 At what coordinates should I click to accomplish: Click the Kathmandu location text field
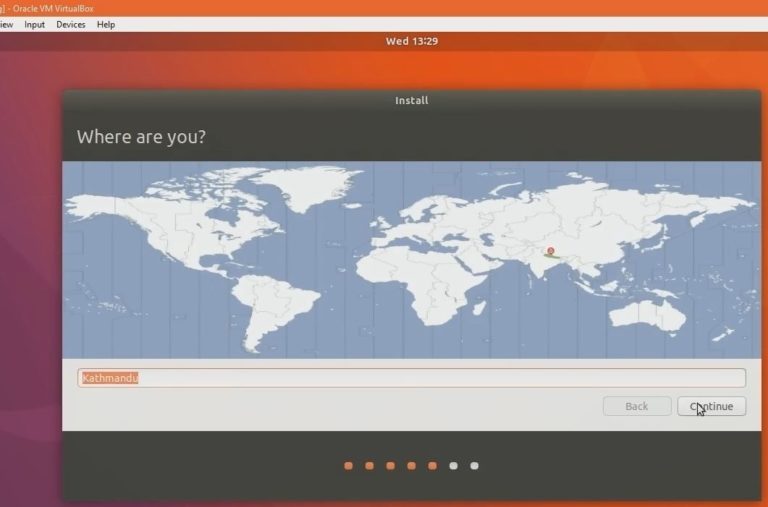(411, 378)
